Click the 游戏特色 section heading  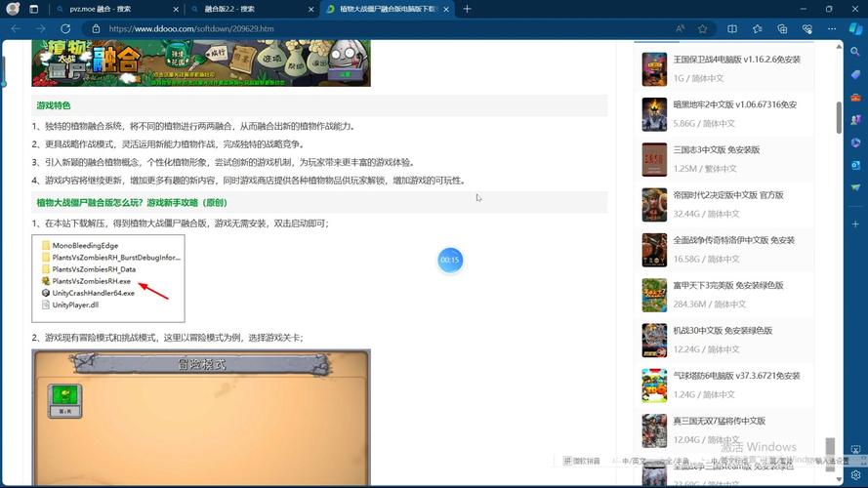54,105
